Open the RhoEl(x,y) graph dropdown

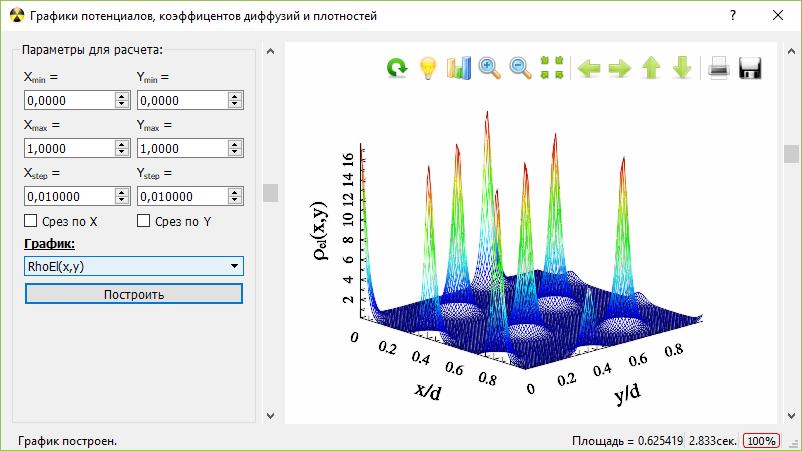pos(134,266)
